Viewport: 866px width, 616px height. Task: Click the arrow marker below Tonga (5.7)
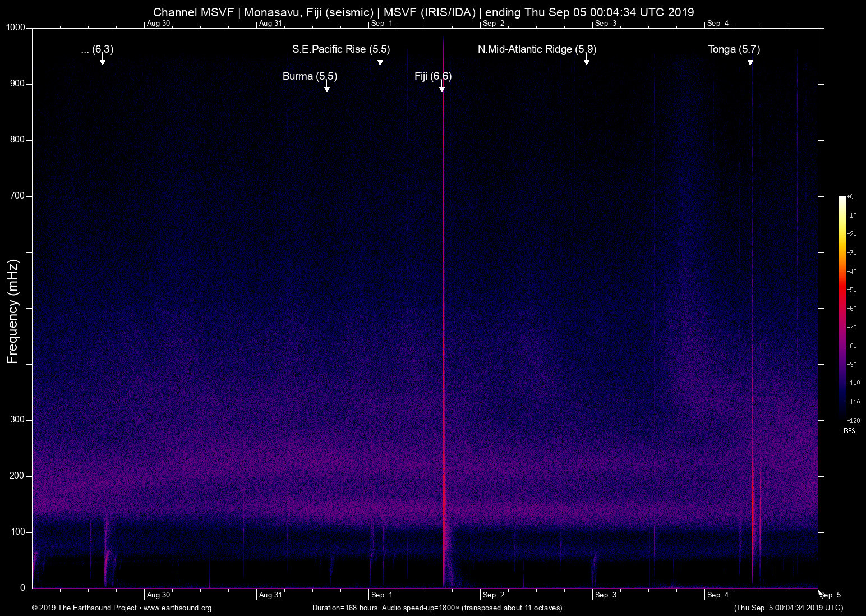[750, 62]
